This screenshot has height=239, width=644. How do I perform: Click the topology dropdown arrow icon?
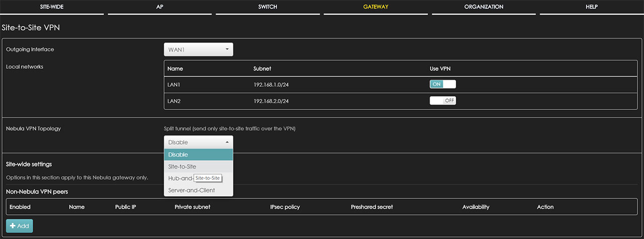[x=227, y=142]
